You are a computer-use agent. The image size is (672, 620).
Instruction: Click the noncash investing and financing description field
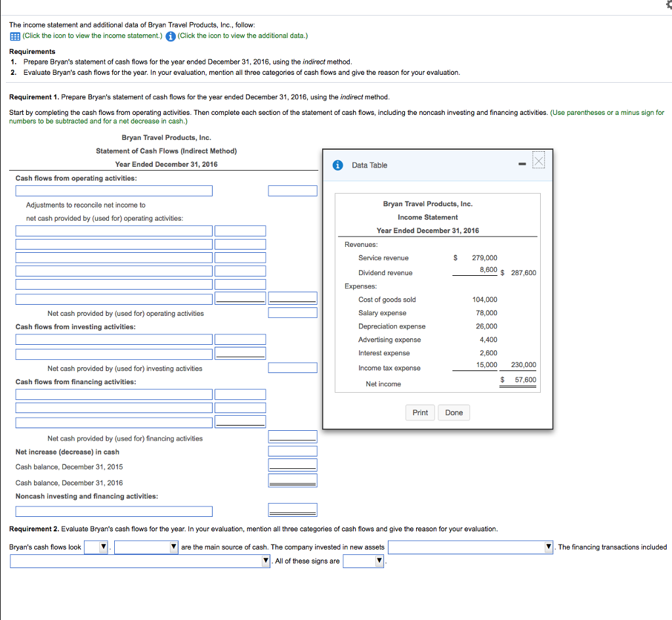[x=114, y=512]
